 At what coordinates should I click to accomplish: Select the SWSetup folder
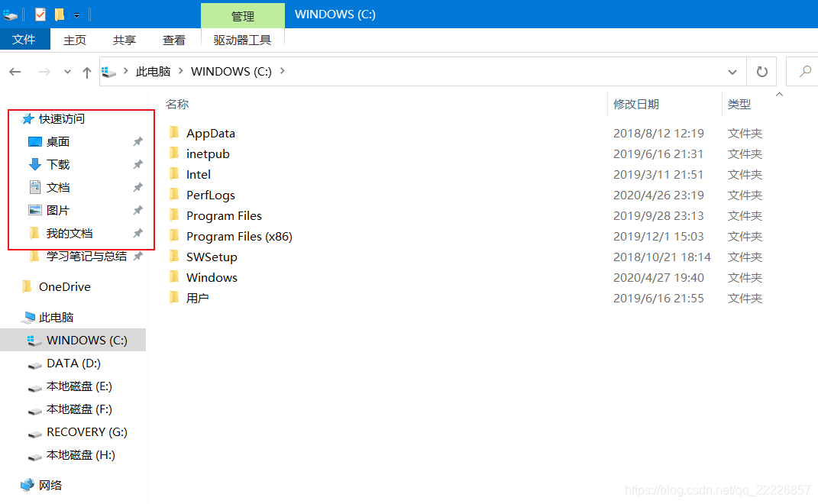click(212, 257)
